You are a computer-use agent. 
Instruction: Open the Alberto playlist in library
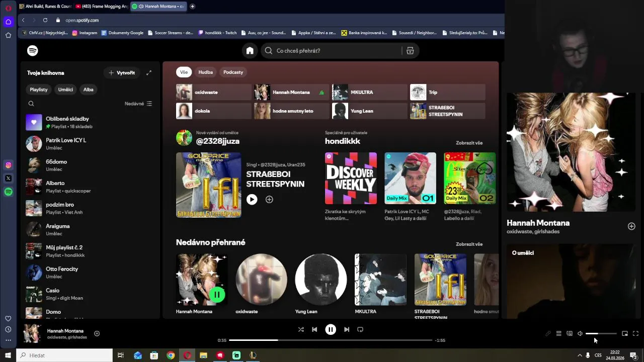(x=91, y=187)
